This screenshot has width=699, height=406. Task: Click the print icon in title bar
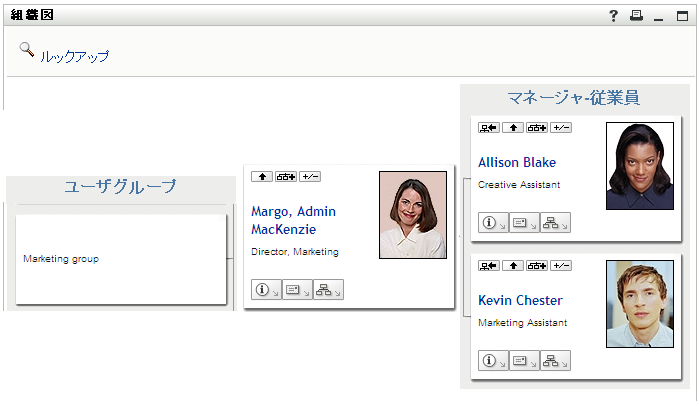pyautogui.click(x=636, y=16)
